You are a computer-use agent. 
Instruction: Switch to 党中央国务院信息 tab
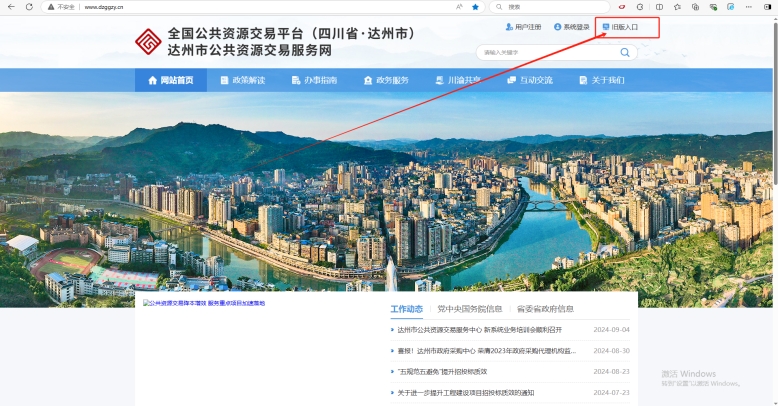tap(469, 309)
